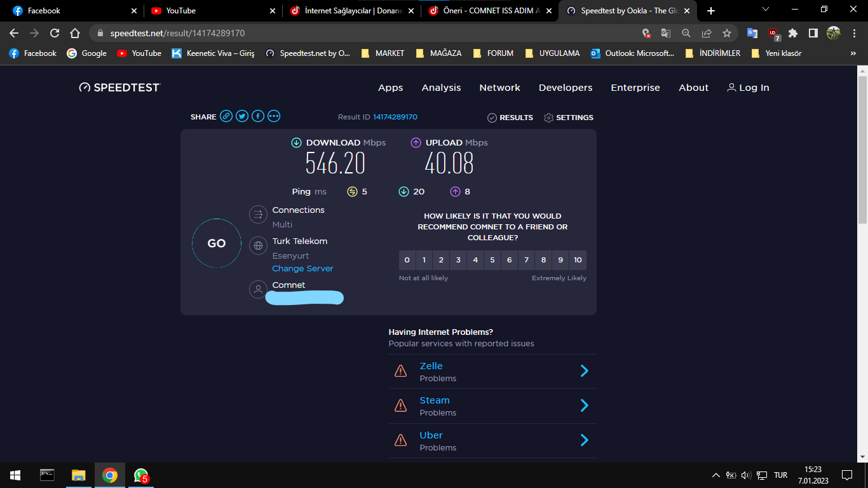The width and height of the screenshot is (868, 488).
Task: Open the SETTINGS button
Action: [x=569, y=118]
